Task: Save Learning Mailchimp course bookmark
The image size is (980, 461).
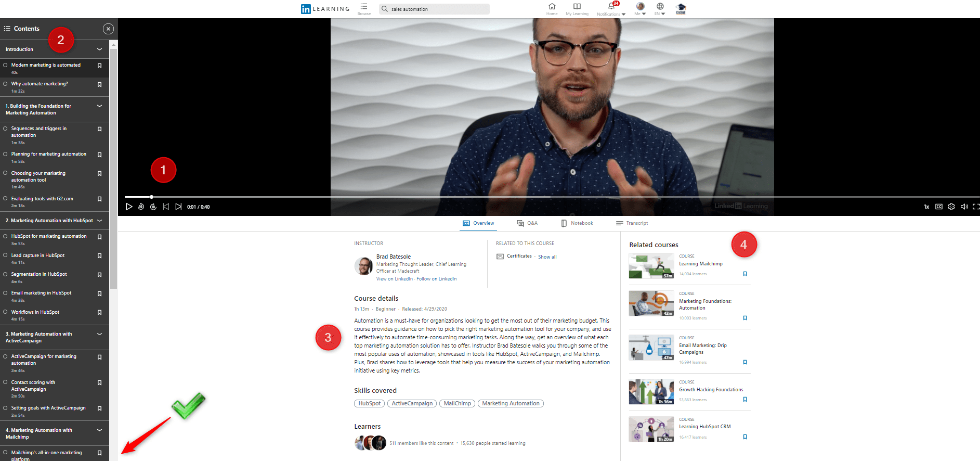Action: point(745,274)
